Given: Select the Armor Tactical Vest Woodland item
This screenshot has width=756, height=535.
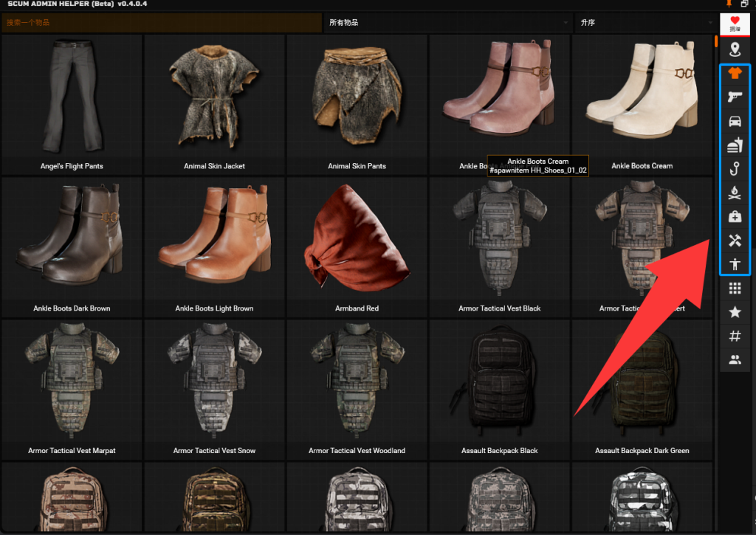Looking at the screenshot, I should pyautogui.click(x=357, y=390).
